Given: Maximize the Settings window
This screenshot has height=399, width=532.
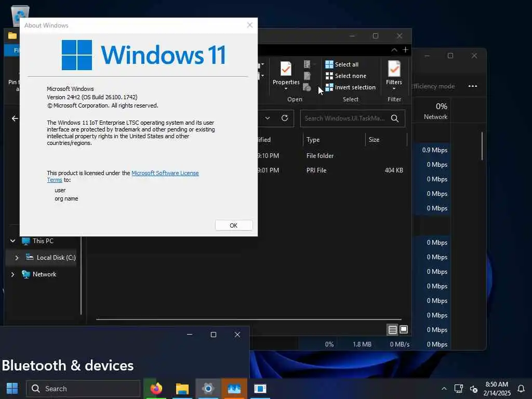Looking at the screenshot, I should point(214,335).
